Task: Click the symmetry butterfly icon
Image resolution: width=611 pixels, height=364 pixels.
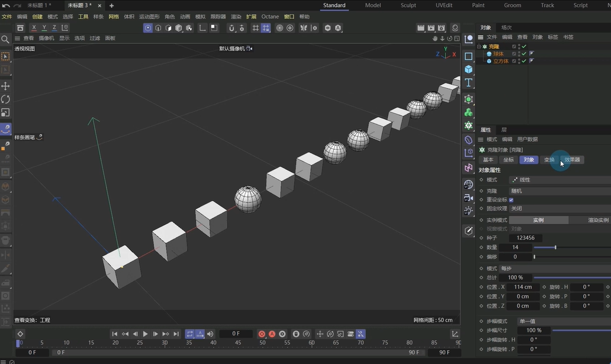Action: click(x=304, y=28)
